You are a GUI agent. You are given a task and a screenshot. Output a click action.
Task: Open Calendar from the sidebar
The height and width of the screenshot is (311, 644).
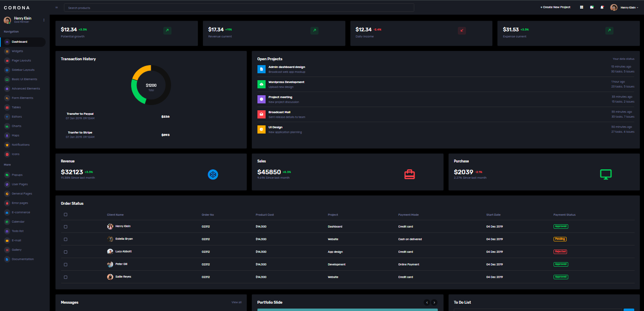(x=23, y=222)
